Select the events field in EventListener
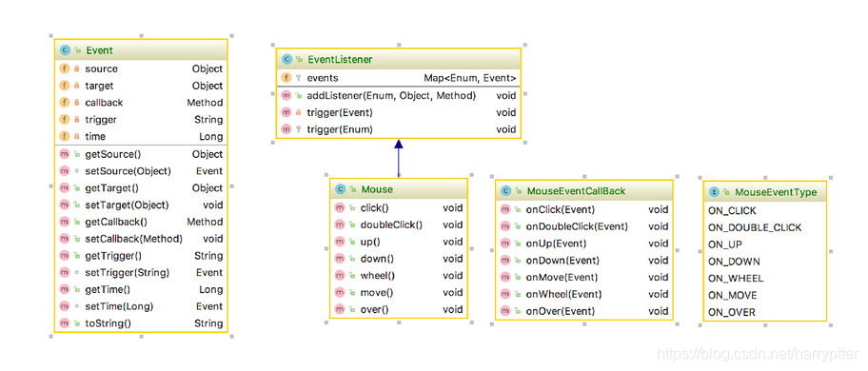The image size is (868, 371). [399, 78]
